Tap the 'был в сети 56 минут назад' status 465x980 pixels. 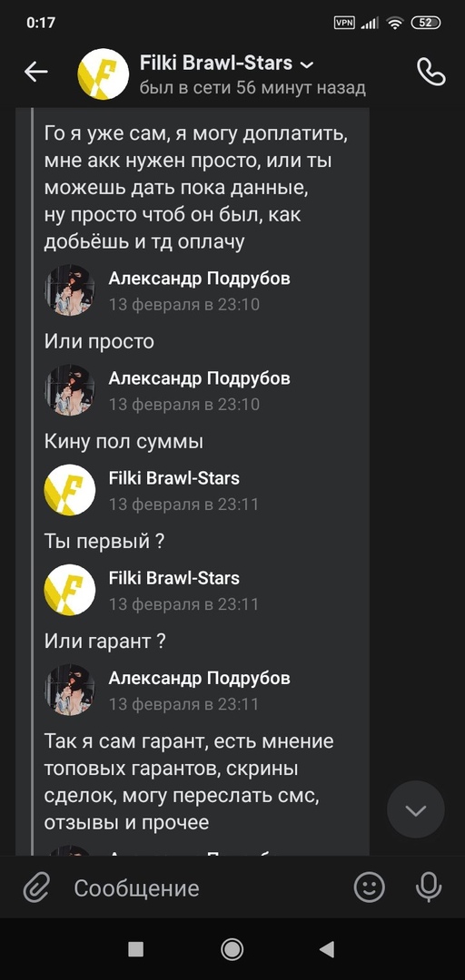pyautogui.click(x=252, y=87)
